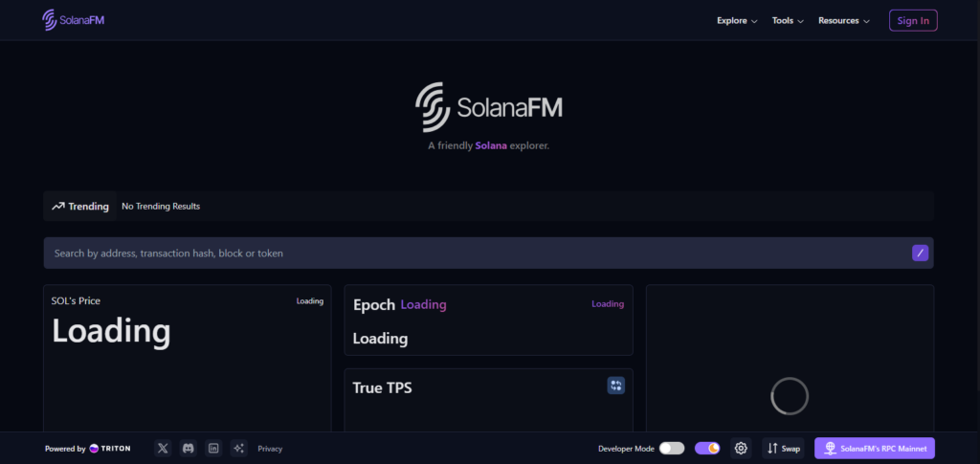The width and height of the screenshot is (980, 464).
Task: Click the SolanaFM logo in top navigation bar
Action: 73,20
